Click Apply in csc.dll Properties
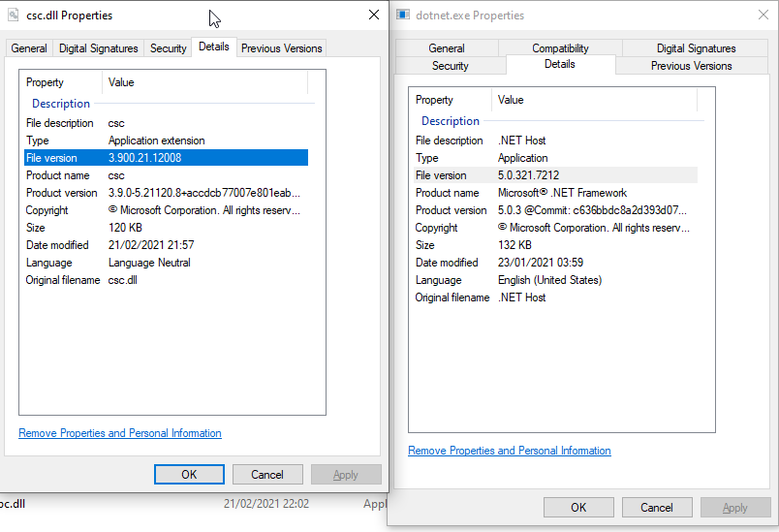 point(346,475)
